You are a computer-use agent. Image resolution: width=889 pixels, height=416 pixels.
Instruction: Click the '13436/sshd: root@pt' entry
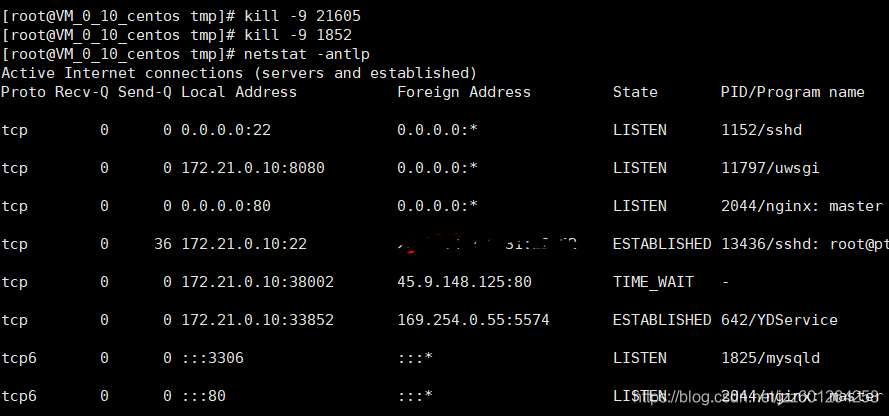click(x=805, y=244)
